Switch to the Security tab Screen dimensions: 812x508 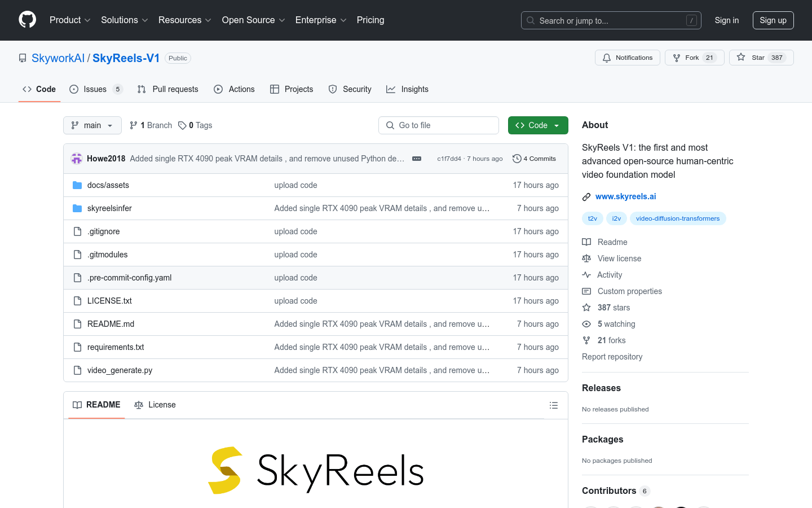[x=350, y=89]
